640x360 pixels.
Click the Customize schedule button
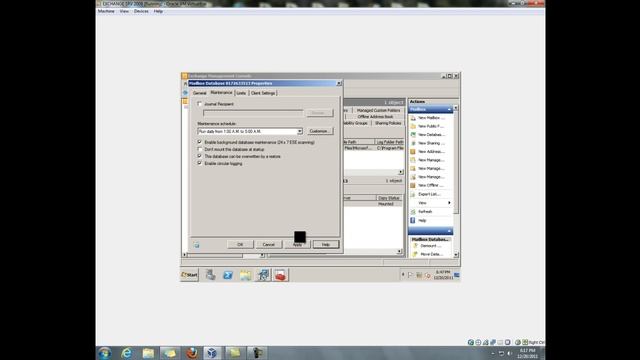[319, 131]
